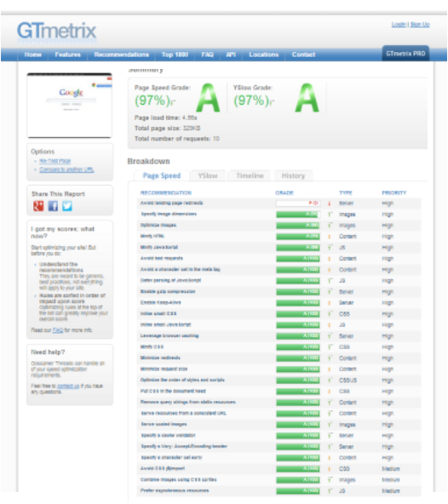Click trend arrow in Minify JavaScript row

pyautogui.click(x=330, y=248)
